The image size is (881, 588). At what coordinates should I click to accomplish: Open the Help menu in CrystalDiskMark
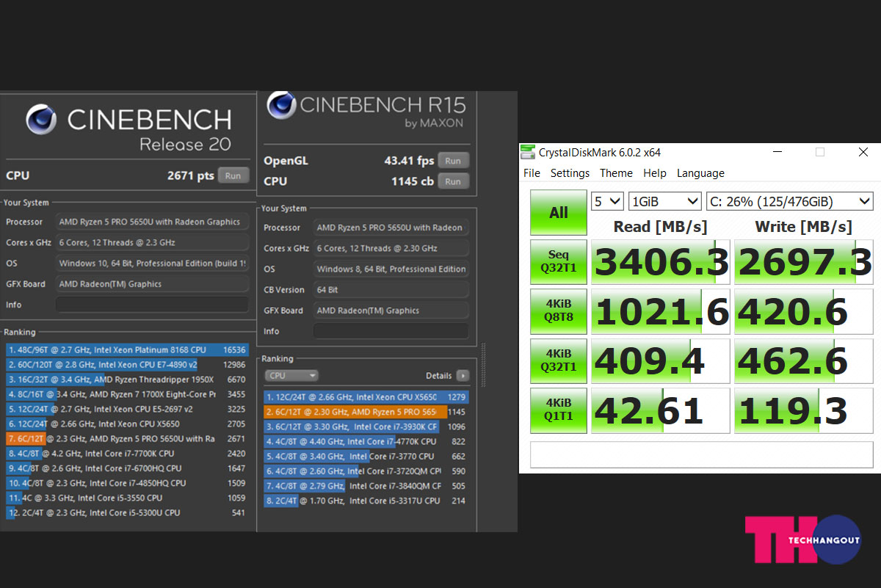pos(655,173)
